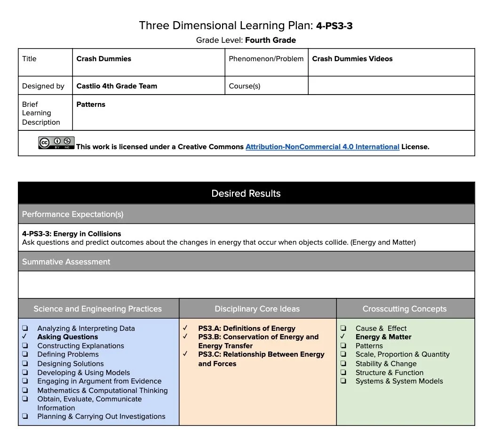Check the Defining Problems checkbox
Screen dimensions: 494x448
tap(25, 354)
